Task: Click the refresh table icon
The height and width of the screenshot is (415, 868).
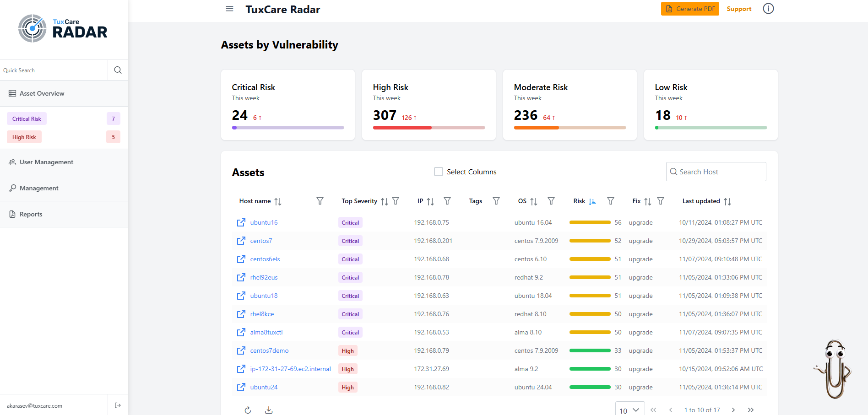Action: pos(248,410)
